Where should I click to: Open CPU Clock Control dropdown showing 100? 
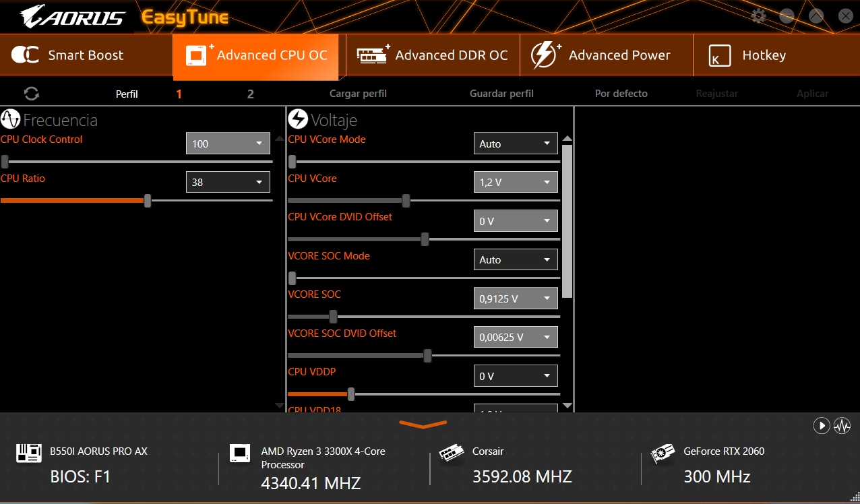click(x=228, y=144)
